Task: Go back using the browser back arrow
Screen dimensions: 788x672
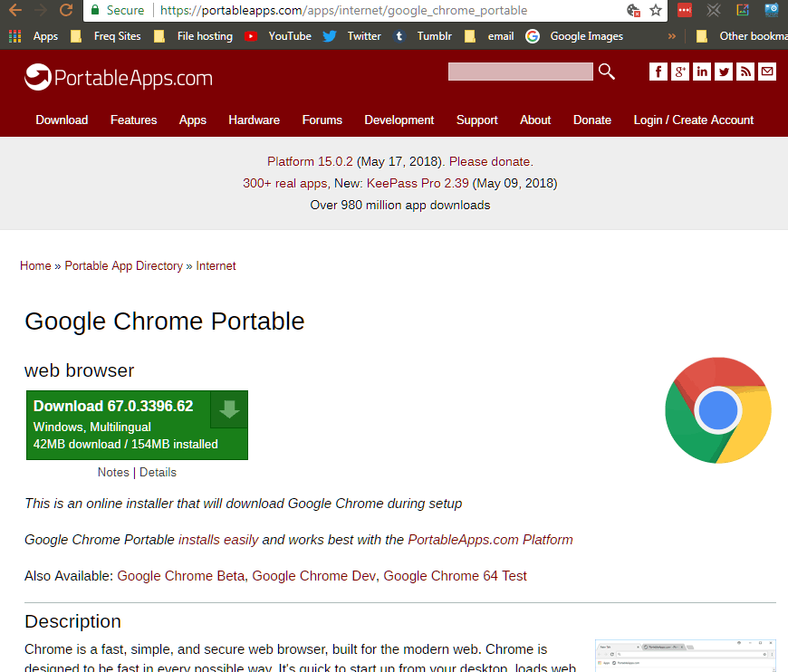Action: coord(15,10)
